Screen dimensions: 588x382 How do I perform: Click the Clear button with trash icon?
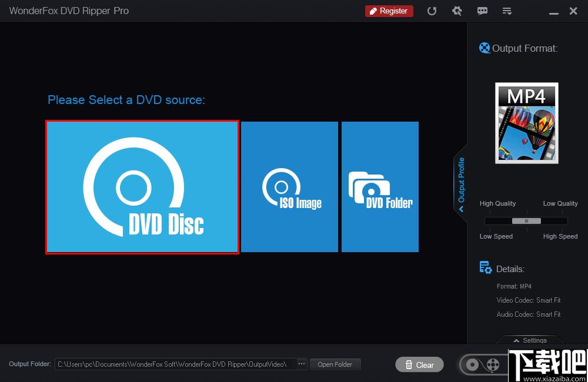tap(419, 365)
